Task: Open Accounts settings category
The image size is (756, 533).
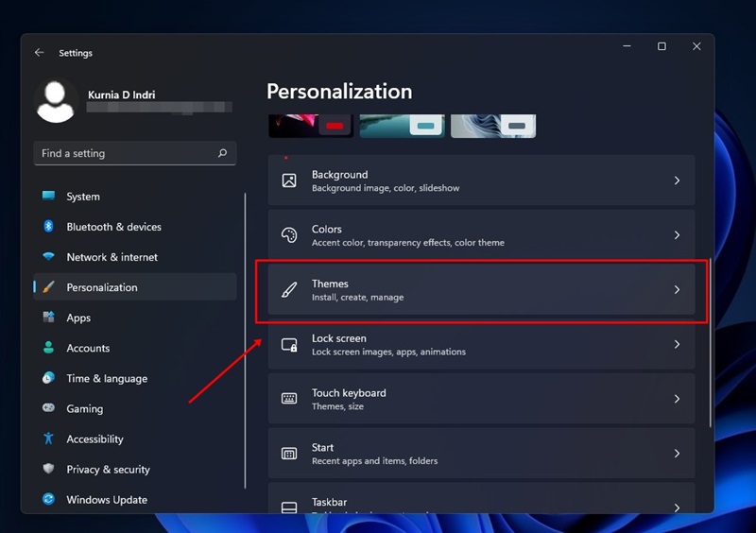Action: click(135, 348)
